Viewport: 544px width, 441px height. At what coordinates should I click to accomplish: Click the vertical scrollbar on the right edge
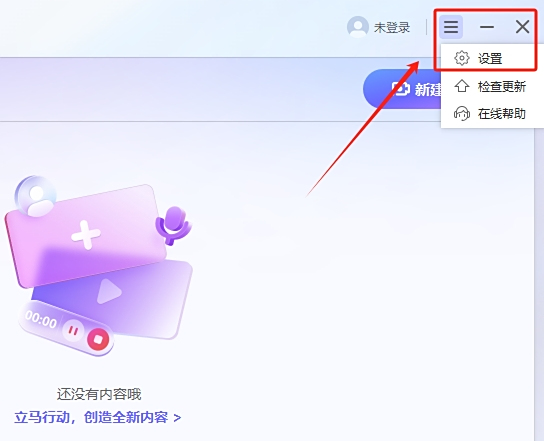click(x=539, y=285)
